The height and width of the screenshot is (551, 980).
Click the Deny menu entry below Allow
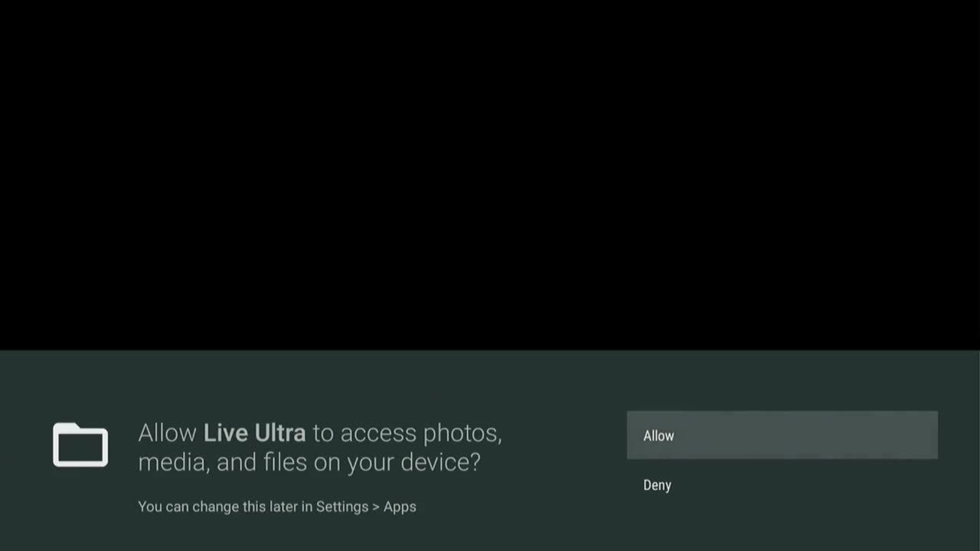pyautogui.click(x=782, y=485)
